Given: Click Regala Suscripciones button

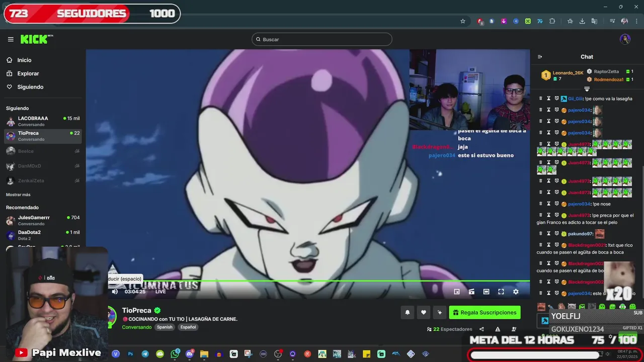Looking at the screenshot, I should click(x=485, y=312).
